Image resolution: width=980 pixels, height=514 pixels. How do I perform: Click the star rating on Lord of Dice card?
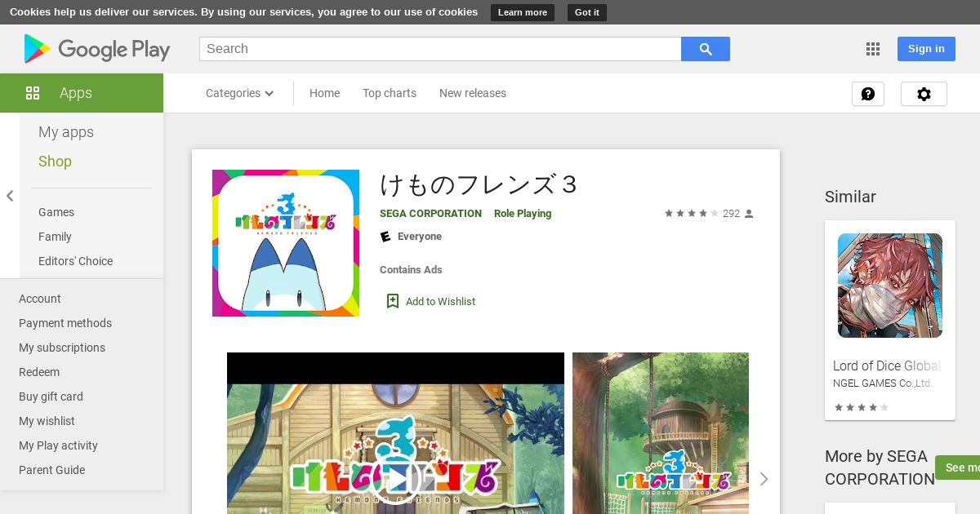click(862, 407)
